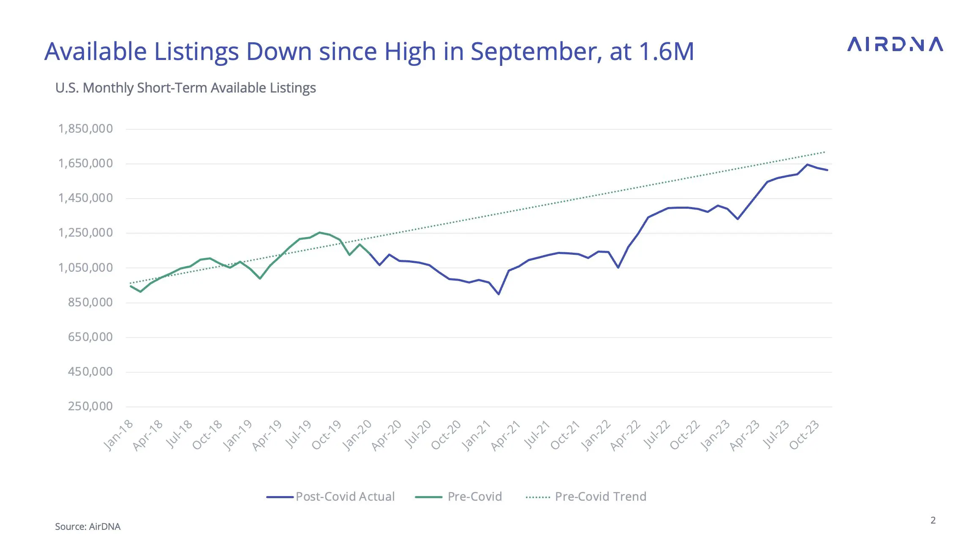Image resolution: width=980 pixels, height=551 pixels.
Task: Click the Jan-18 x-axis label
Action: tap(118, 436)
